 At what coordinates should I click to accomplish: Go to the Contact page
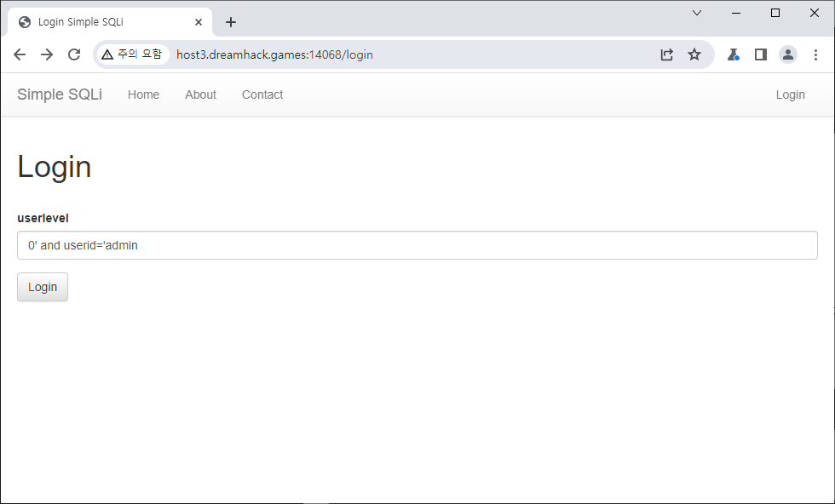[262, 94]
